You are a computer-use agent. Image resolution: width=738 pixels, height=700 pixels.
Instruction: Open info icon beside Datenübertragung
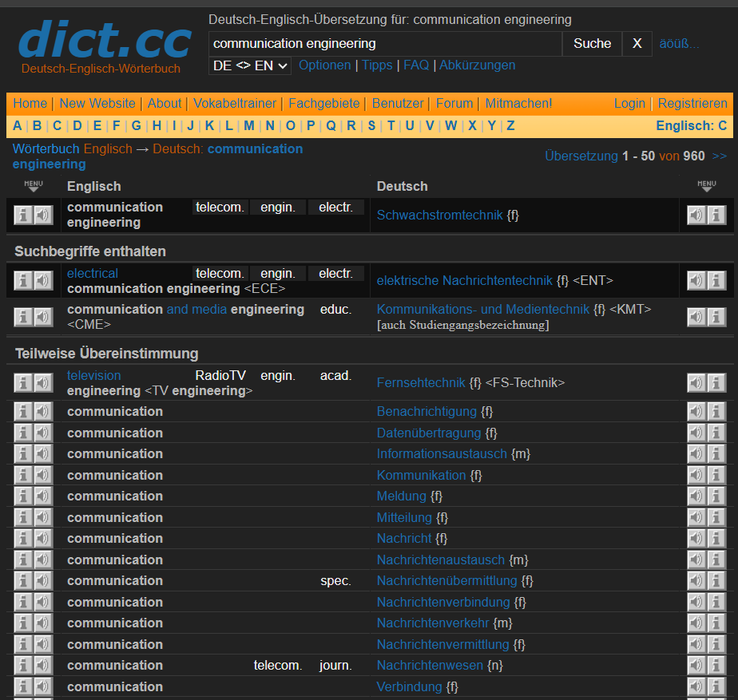[x=716, y=433]
